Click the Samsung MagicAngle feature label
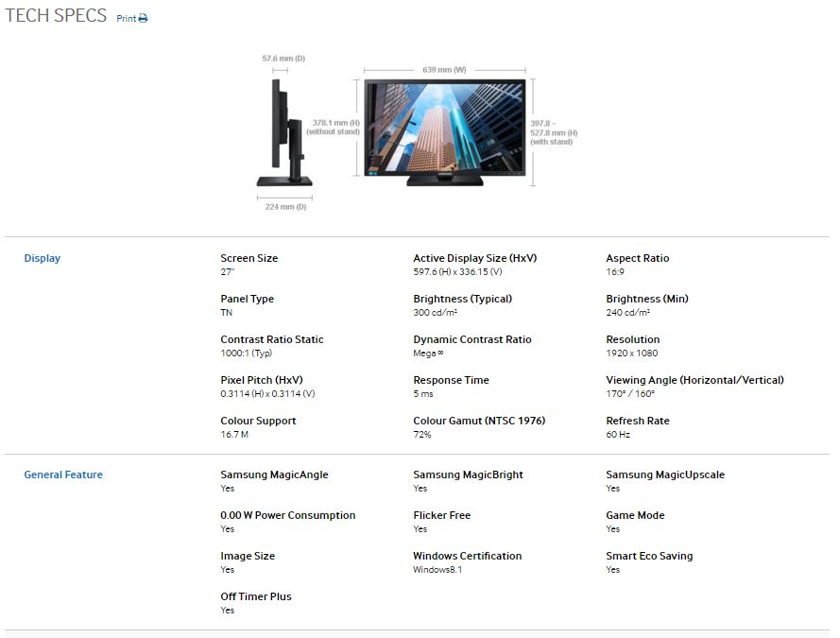The width and height of the screenshot is (840, 638). pos(274,474)
